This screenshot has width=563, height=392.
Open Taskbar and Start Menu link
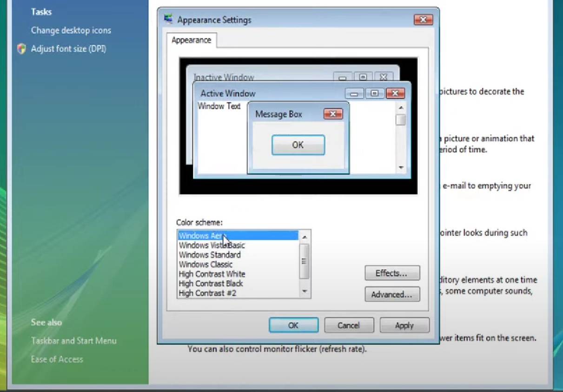(x=74, y=341)
